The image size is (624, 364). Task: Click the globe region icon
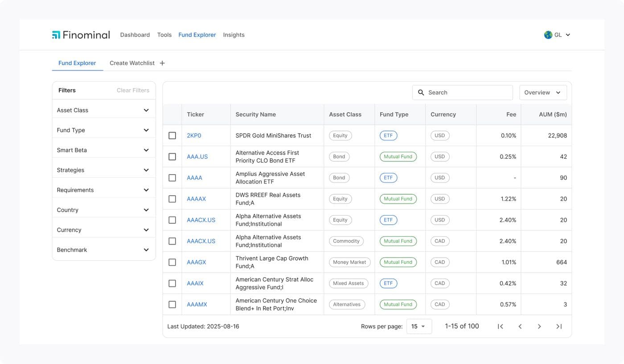[548, 35]
